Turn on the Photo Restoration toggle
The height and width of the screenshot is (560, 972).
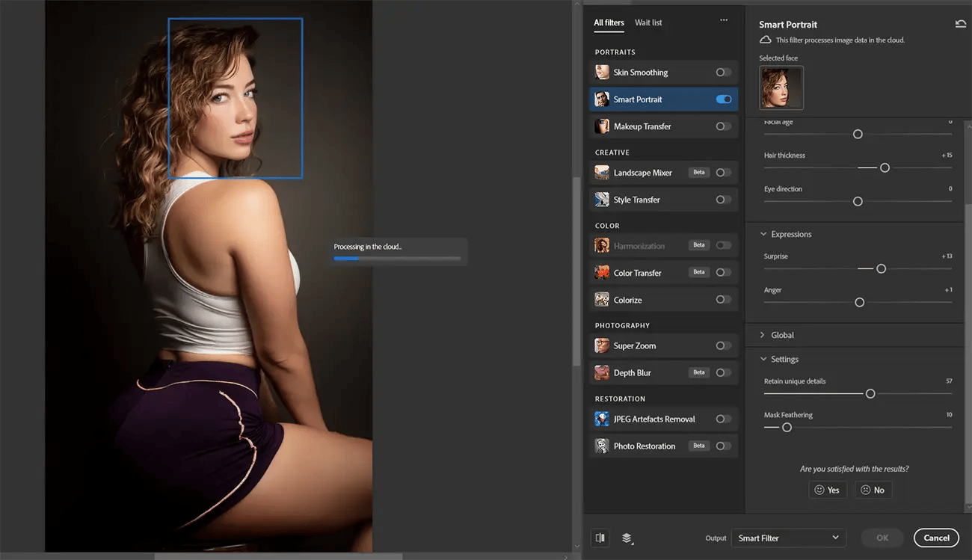point(723,446)
